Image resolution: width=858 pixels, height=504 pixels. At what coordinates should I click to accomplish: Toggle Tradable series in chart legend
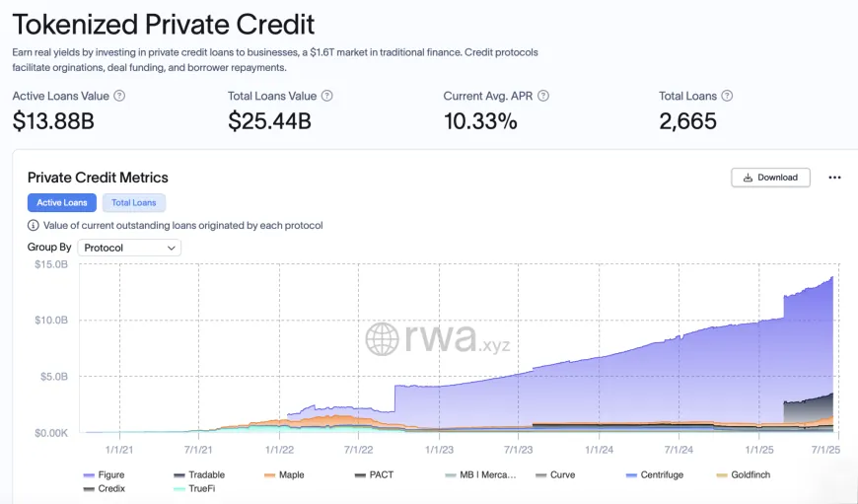pos(199,475)
